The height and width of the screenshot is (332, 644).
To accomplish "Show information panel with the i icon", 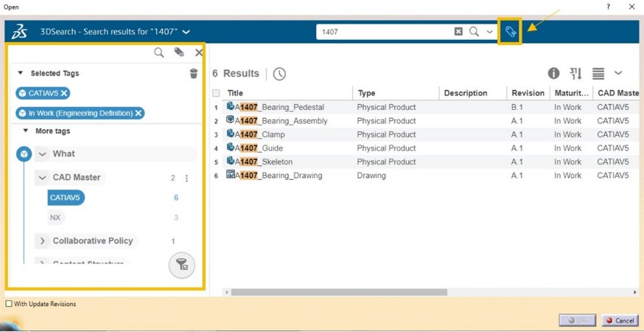I will pyautogui.click(x=553, y=74).
